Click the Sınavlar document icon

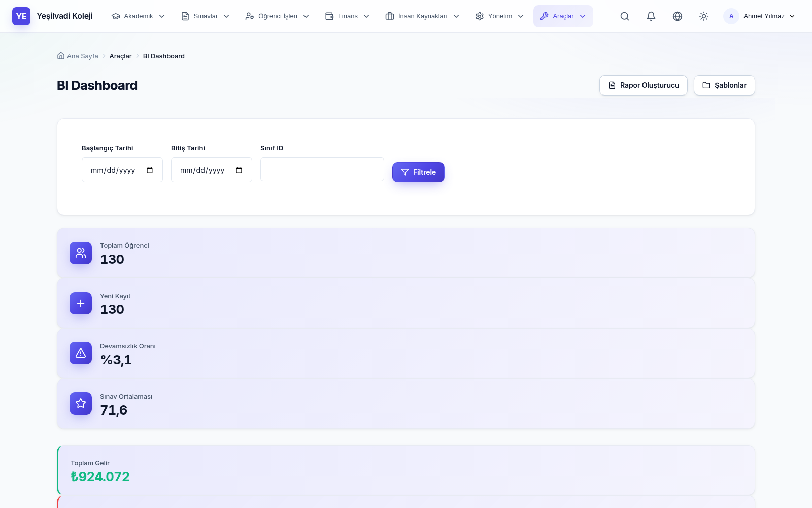coord(185,16)
